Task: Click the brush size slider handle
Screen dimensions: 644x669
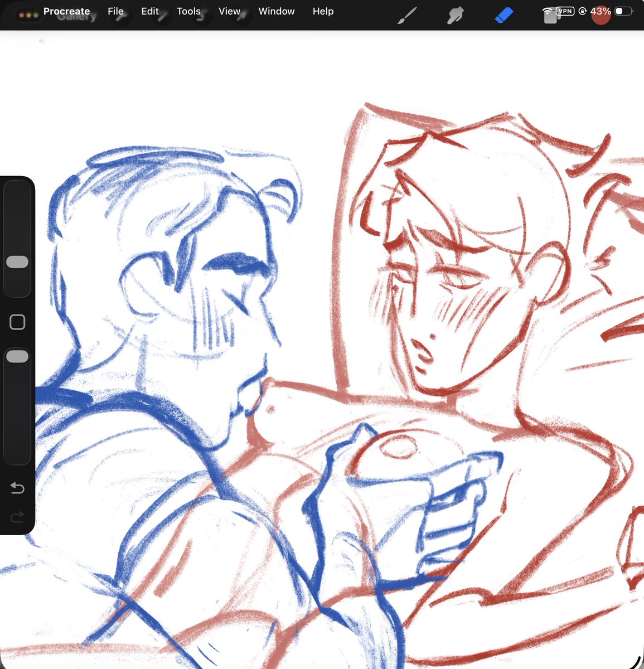Action: [x=17, y=262]
